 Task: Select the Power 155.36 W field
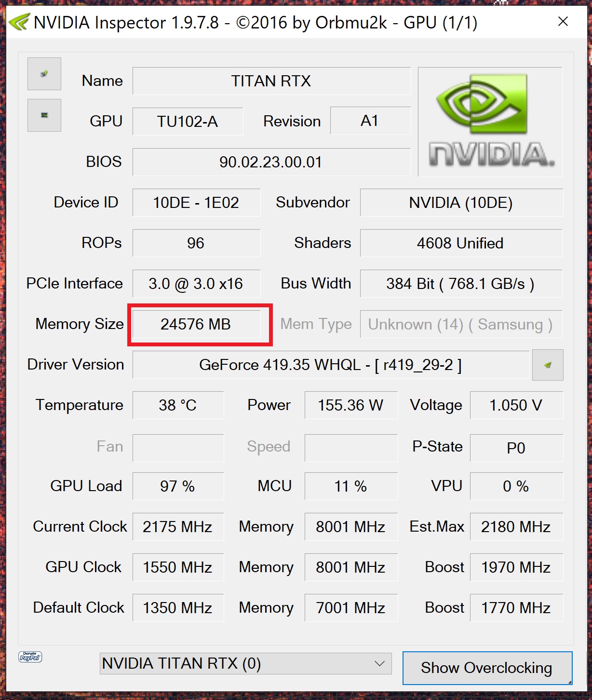coord(351,405)
